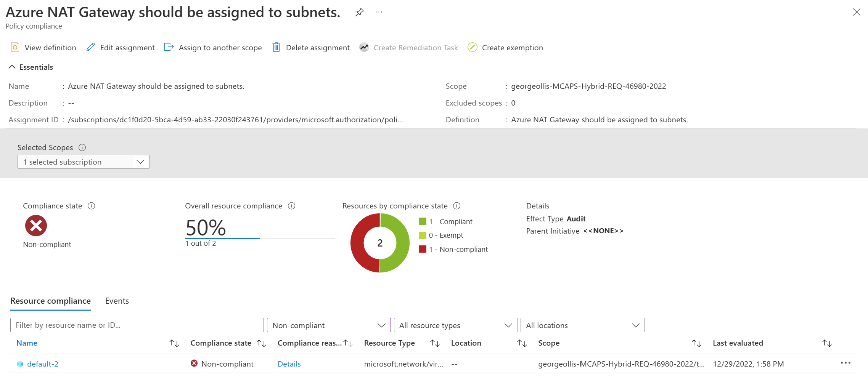Image resolution: width=868 pixels, height=386 pixels.
Task: Click the View definition icon
Action: click(x=15, y=47)
